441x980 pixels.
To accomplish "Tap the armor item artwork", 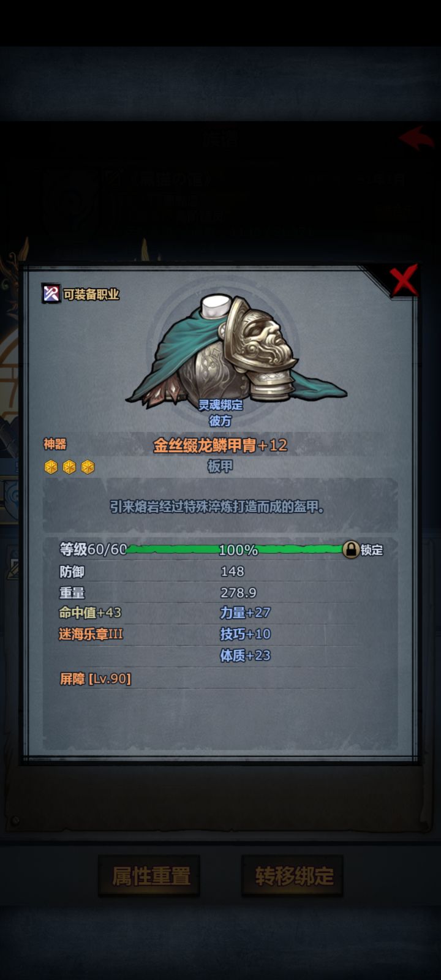I will [x=236, y=349].
